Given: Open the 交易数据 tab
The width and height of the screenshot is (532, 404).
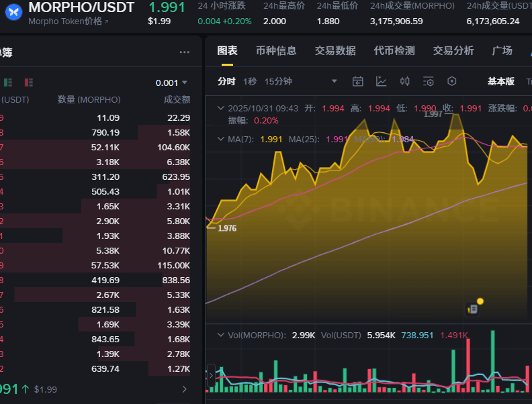Looking at the screenshot, I should pos(335,51).
